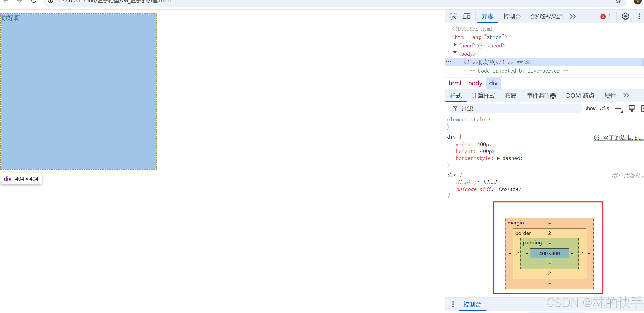Click the rendering emulation paintbrush icon
Image resolution: width=644 pixels, height=313 pixels.
tap(632, 109)
